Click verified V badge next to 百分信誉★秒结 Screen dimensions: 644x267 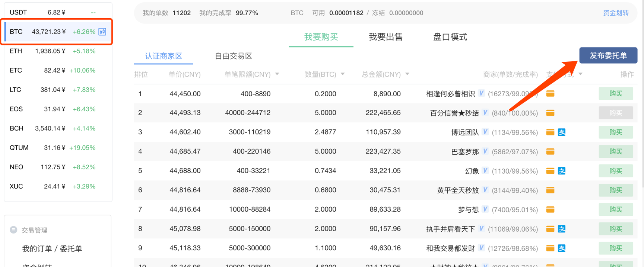tap(485, 112)
